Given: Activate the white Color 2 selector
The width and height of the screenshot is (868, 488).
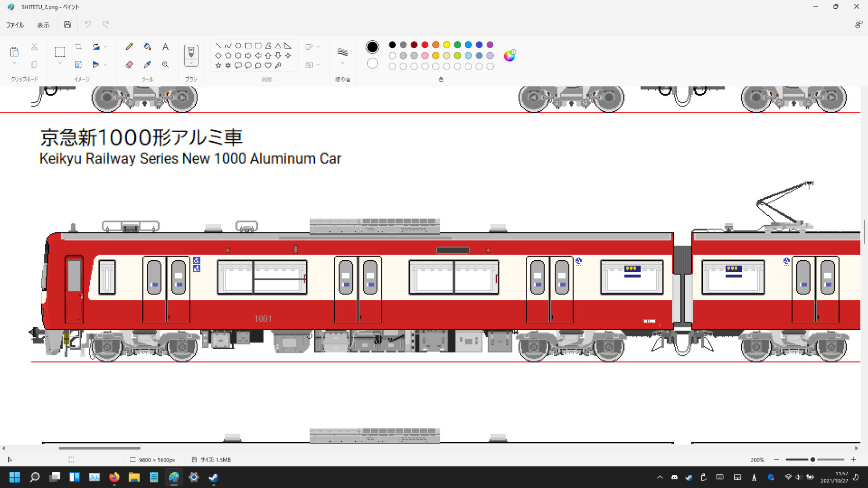Looking at the screenshot, I should tap(372, 64).
